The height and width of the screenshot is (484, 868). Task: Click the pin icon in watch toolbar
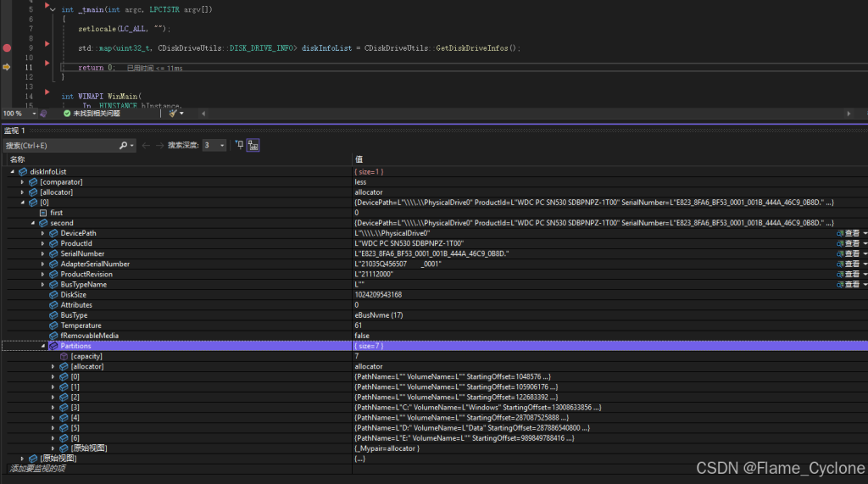239,145
